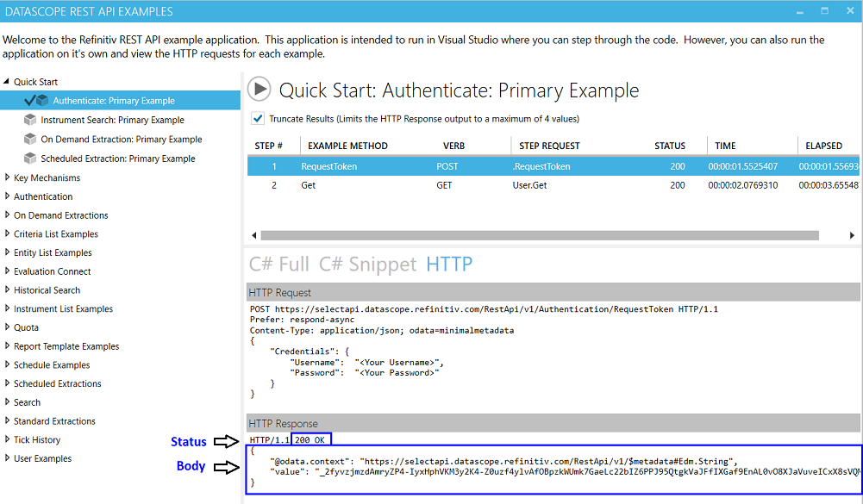The width and height of the screenshot is (863, 504).
Task: Click POST request URL line
Action: point(484,309)
